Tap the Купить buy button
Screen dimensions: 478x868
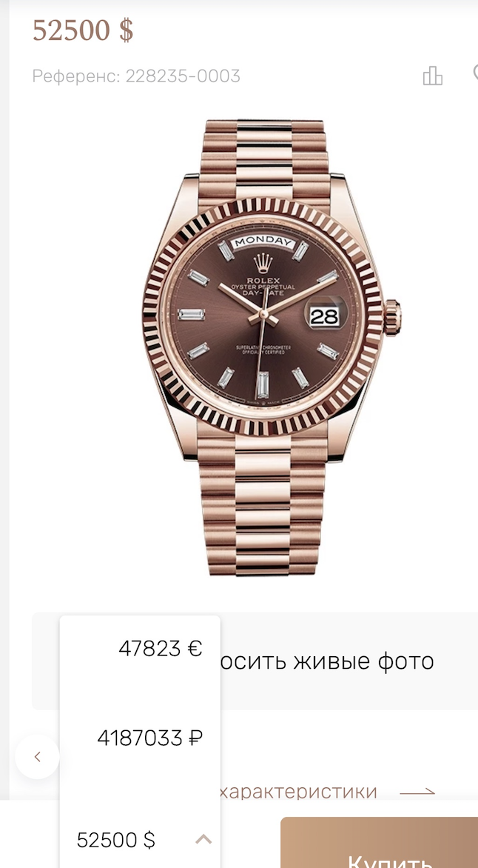tap(379, 843)
